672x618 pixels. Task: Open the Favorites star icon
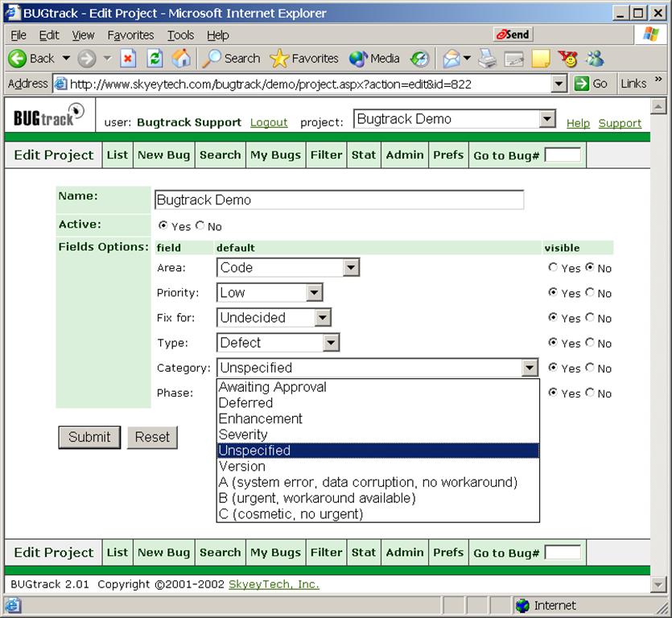point(279,59)
